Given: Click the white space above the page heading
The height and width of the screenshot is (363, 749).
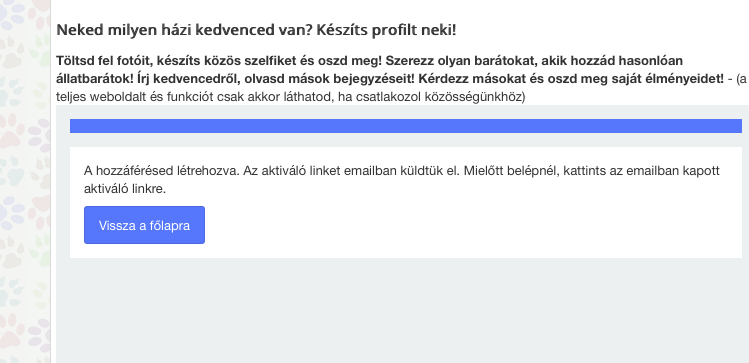Looking at the screenshot, I should [x=399, y=9].
